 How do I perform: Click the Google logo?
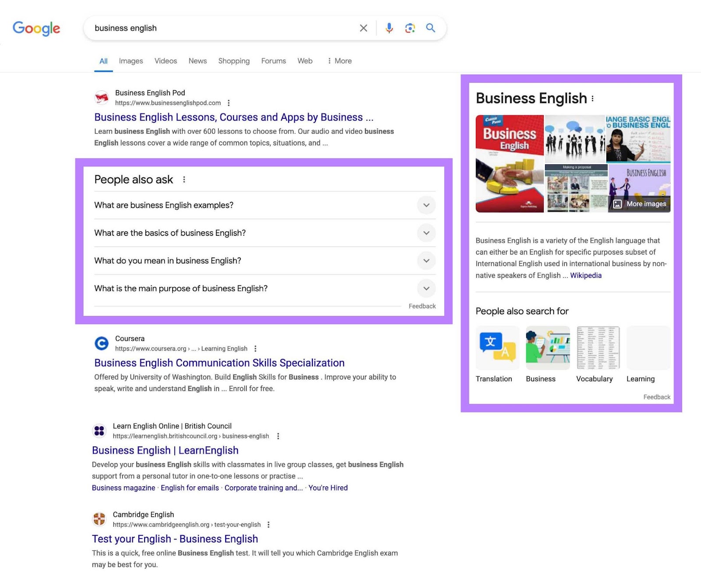tap(37, 28)
